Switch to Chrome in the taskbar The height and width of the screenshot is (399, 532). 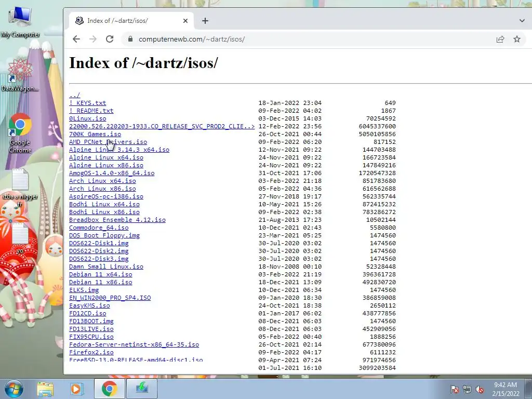tap(109, 389)
